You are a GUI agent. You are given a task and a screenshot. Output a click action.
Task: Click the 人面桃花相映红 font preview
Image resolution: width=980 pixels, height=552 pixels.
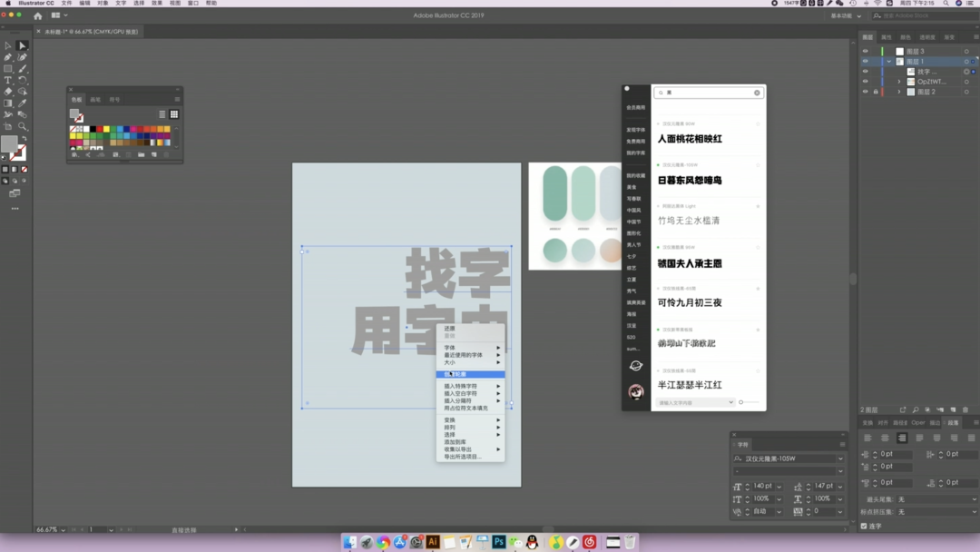[691, 139]
